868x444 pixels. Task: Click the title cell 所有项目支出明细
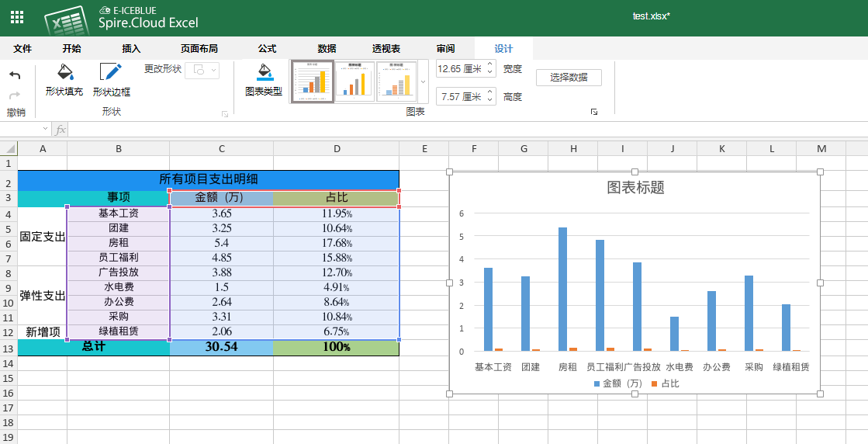208,180
